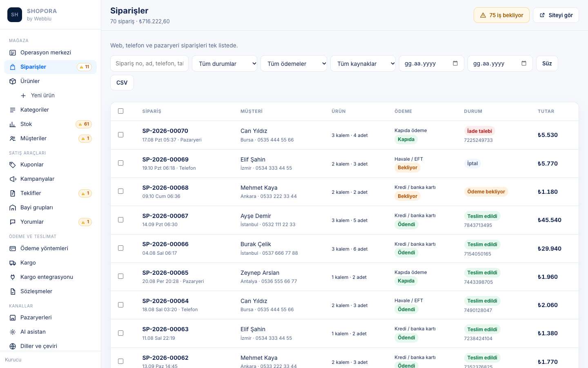This screenshot has height=368, width=588.
Task: Click the Sözleşmeler document icon
Action: pyautogui.click(x=13, y=292)
